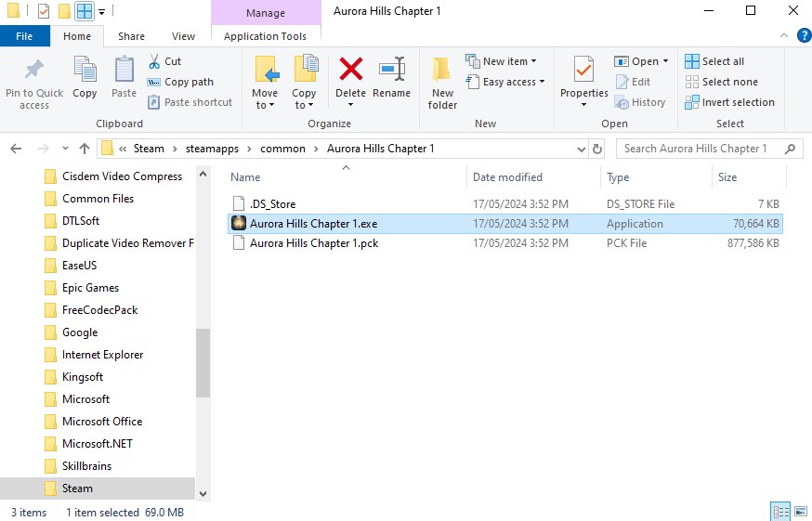Expand the Delete dropdown arrow
This screenshot has height=521, width=812.
350,105
